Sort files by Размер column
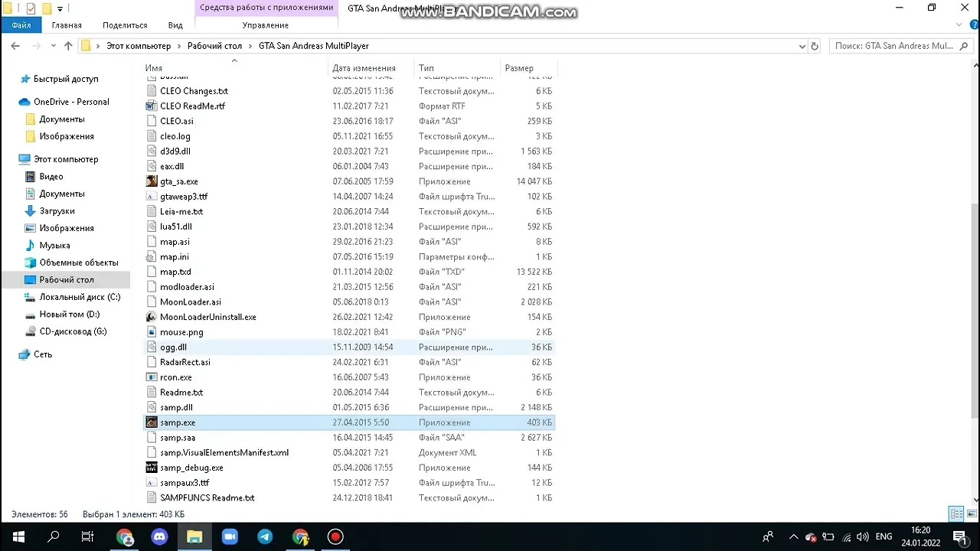The height and width of the screenshot is (551, 980). click(519, 68)
